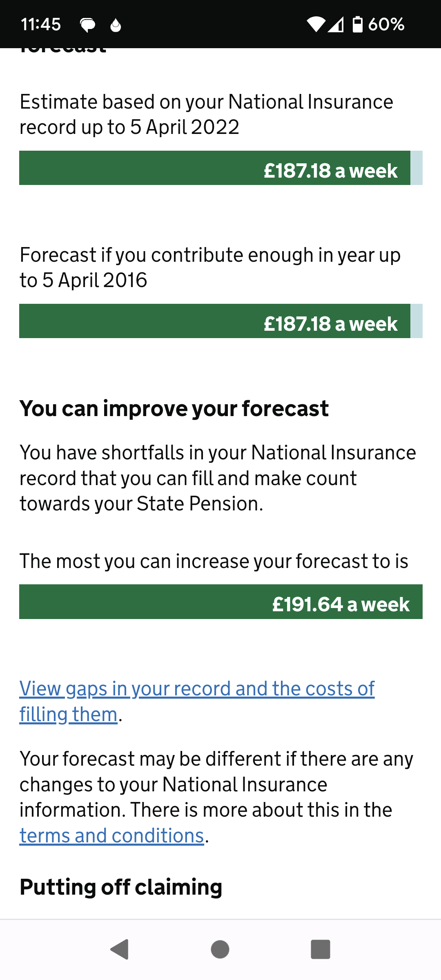This screenshot has height=980, width=441.
Task: Open recent apps with the square button
Action: tap(321, 949)
